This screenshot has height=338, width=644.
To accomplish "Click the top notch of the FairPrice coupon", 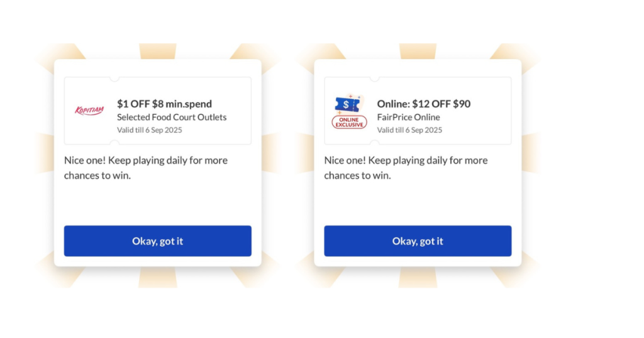I will click(374, 79).
